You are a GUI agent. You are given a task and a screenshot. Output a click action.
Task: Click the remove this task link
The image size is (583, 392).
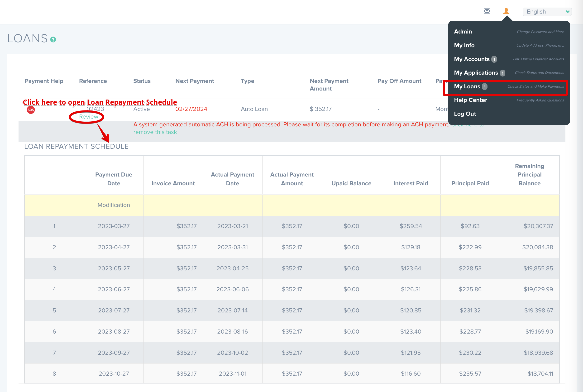[155, 132]
